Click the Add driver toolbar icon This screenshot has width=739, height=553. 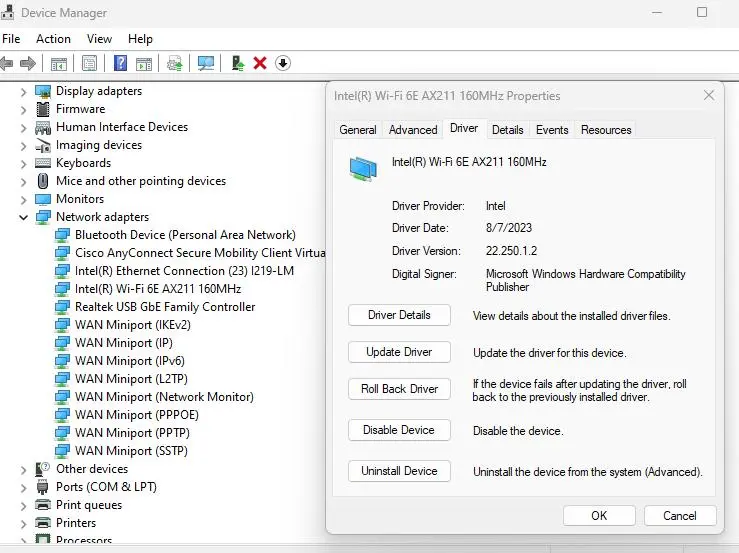tap(238, 63)
